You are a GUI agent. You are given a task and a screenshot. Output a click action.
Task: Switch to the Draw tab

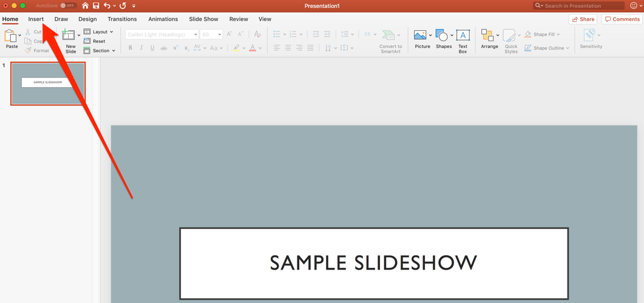tap(61, 19)
